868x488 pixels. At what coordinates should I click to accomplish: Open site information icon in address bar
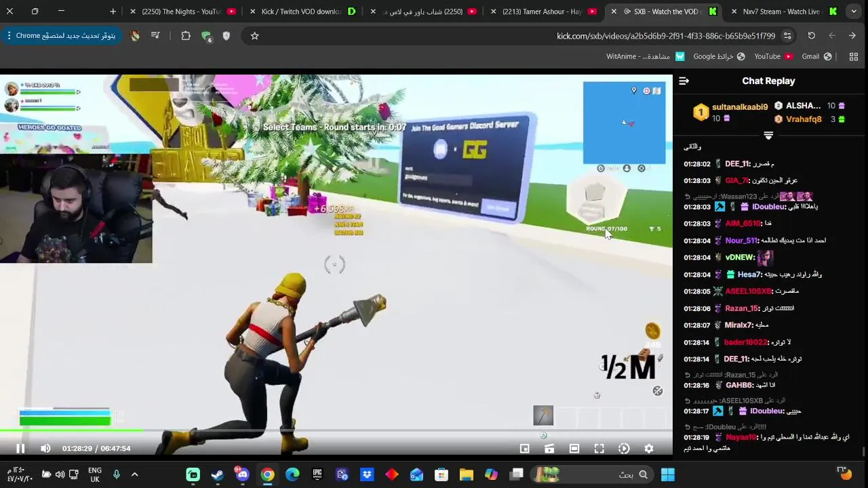pos(787,36)
